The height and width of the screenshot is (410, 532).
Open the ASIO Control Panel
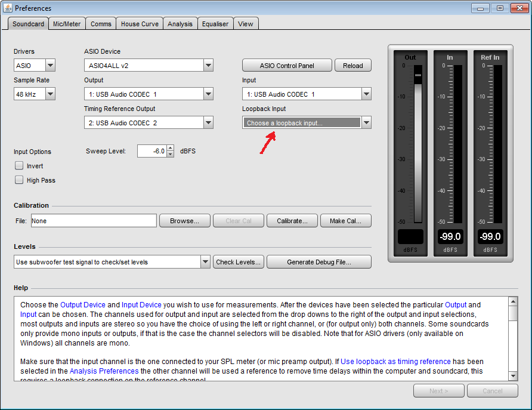coord(287,65)
